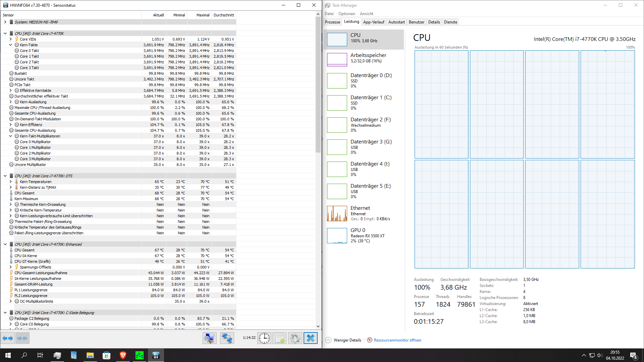Click the Prime95 green taskbar icon
The height and width of the screenshot is (362, 644).
tap(139, 355)
